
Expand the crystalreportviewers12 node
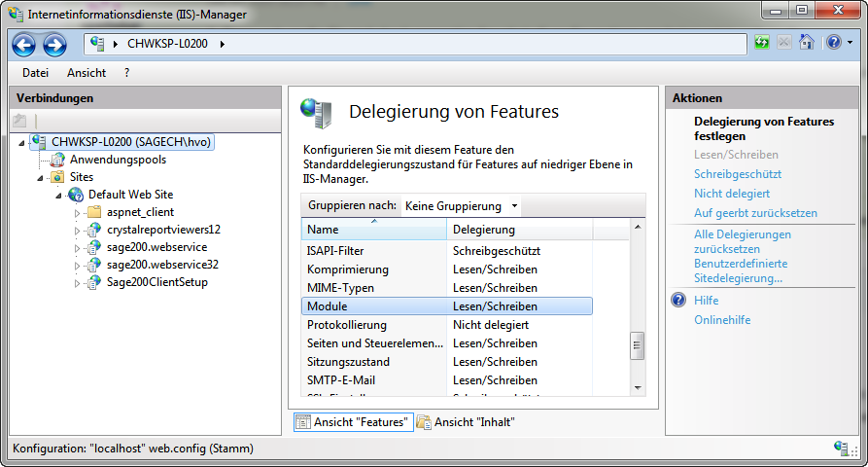point(77,231)
